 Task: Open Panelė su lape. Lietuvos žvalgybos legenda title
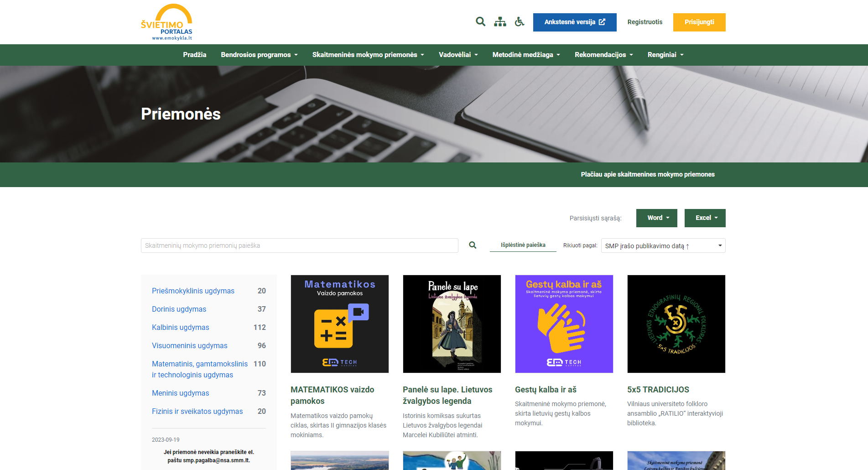(x=447, y=396)
